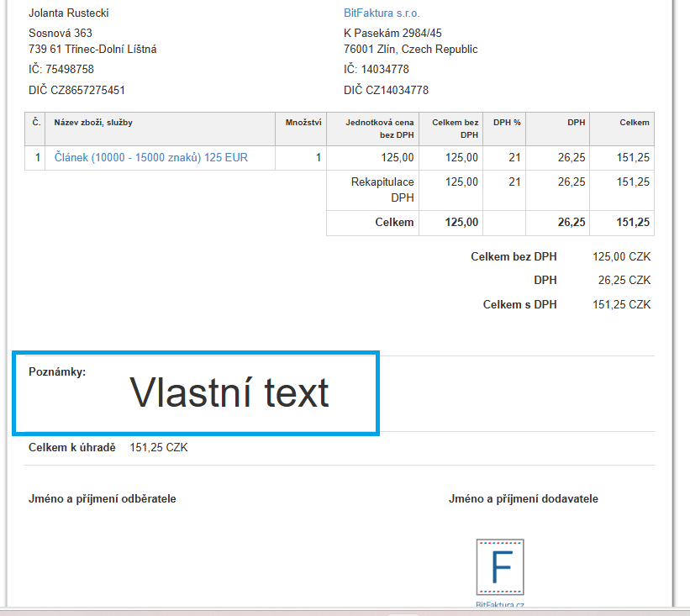The width and height of the screenshot is (690, 616).
Task: Click the BitFaktura "F" logo icon
Action: pyautogui.click(x=499, y=568)
